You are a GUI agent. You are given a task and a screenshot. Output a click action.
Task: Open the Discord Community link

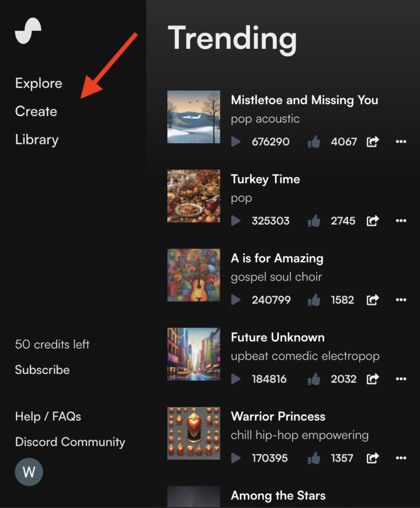pos(70,442)
